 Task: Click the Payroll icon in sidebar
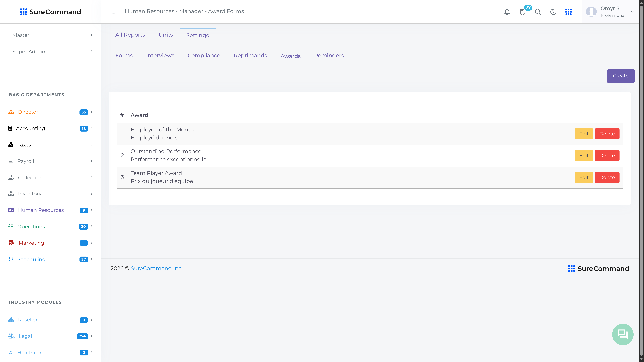click(x=11, y=161)
